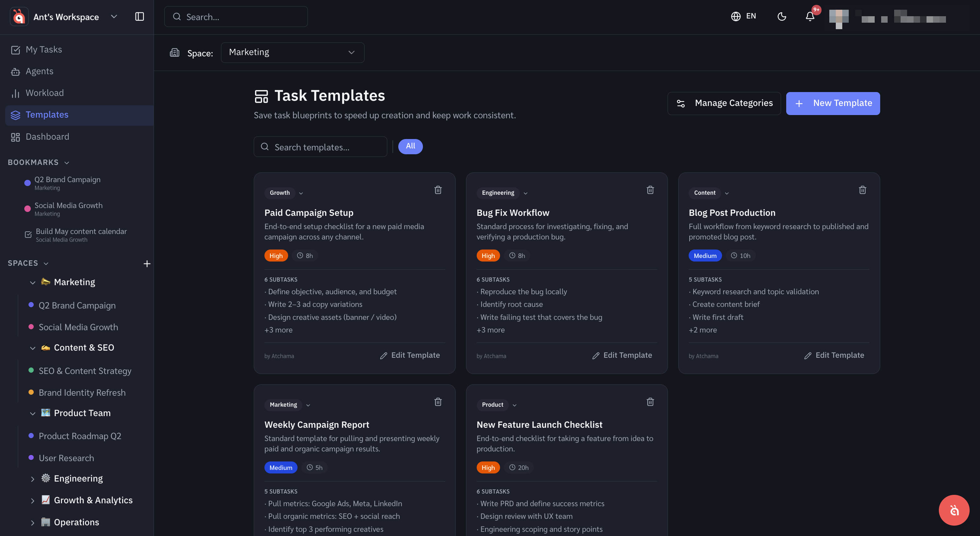
Task: Open the language globe EN selector
Action: point(743,16)
